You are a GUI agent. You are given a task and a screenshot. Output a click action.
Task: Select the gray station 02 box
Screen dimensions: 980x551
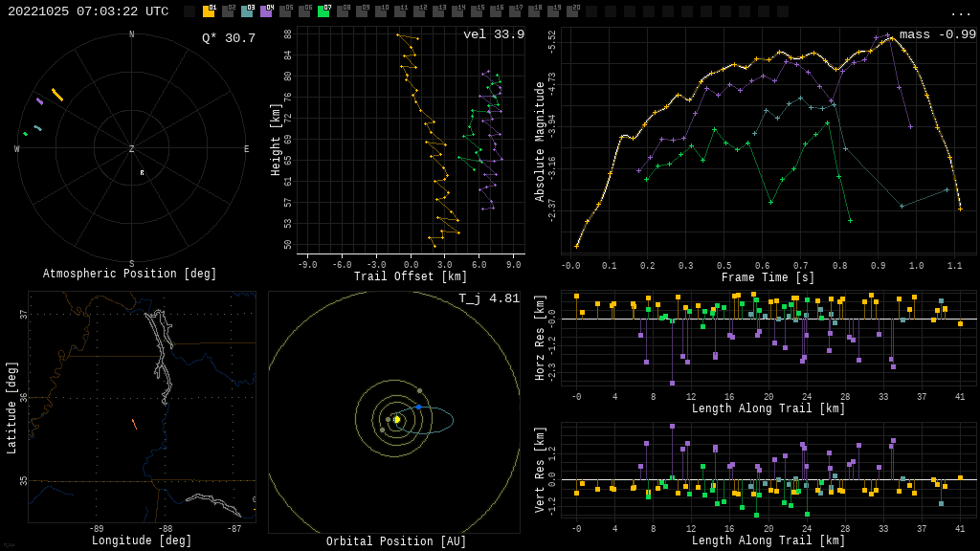[x=228, y=11]
